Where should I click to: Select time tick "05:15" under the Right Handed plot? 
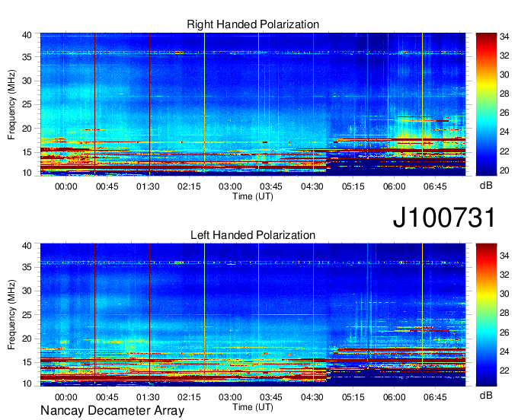point(353,186)
